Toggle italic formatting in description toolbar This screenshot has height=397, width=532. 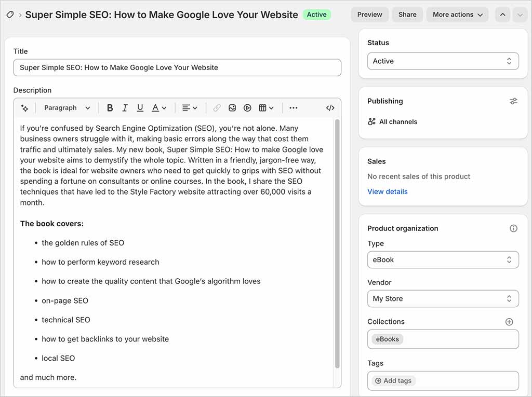coord(125,108)
